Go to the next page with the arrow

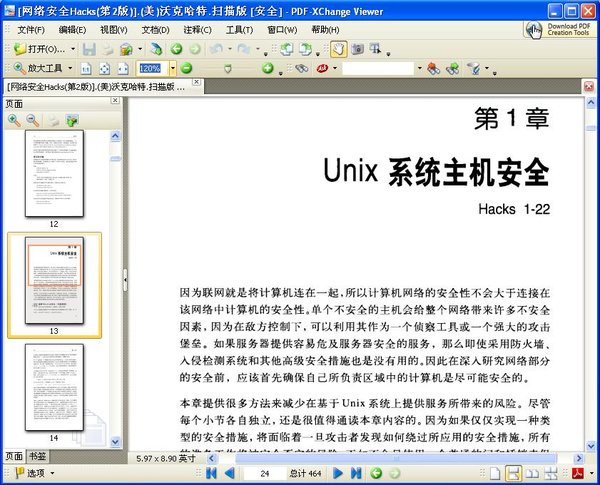coord(339,473)
